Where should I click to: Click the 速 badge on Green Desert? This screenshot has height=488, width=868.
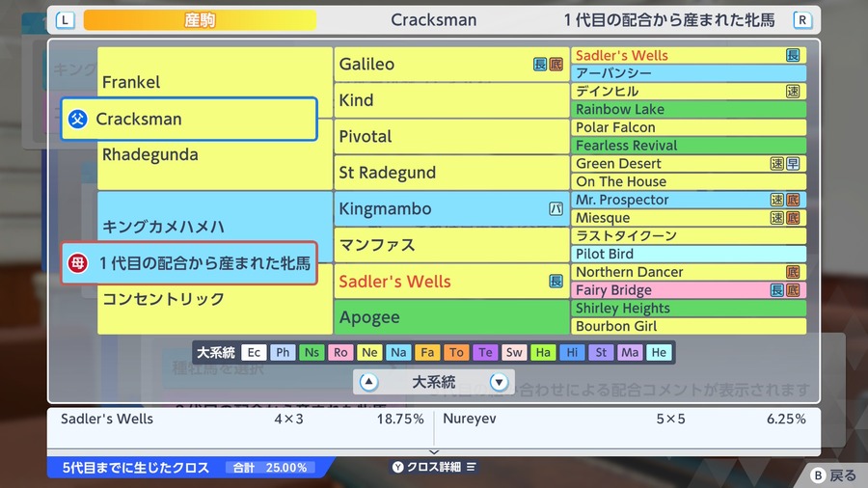777,164
